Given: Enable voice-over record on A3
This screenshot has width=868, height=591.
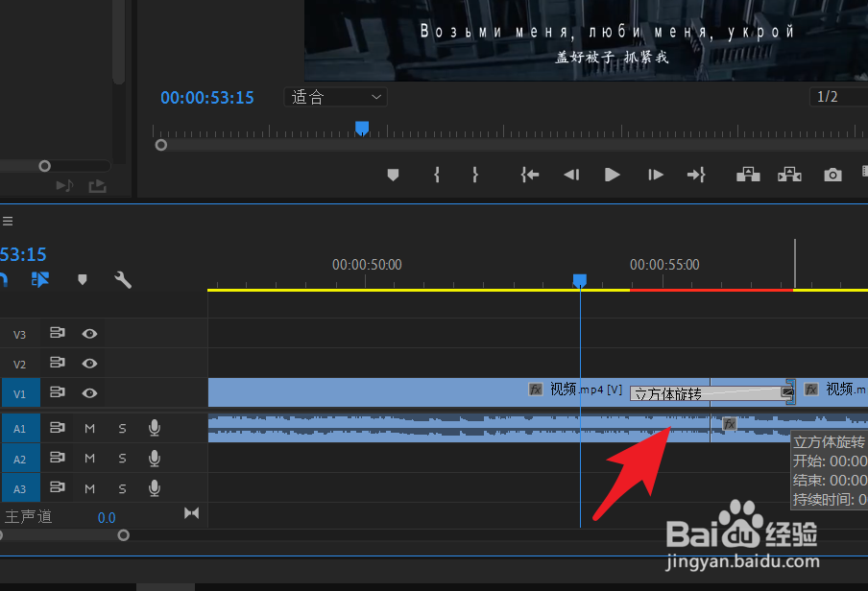Looking at the screenshot, I should (155, 488).
